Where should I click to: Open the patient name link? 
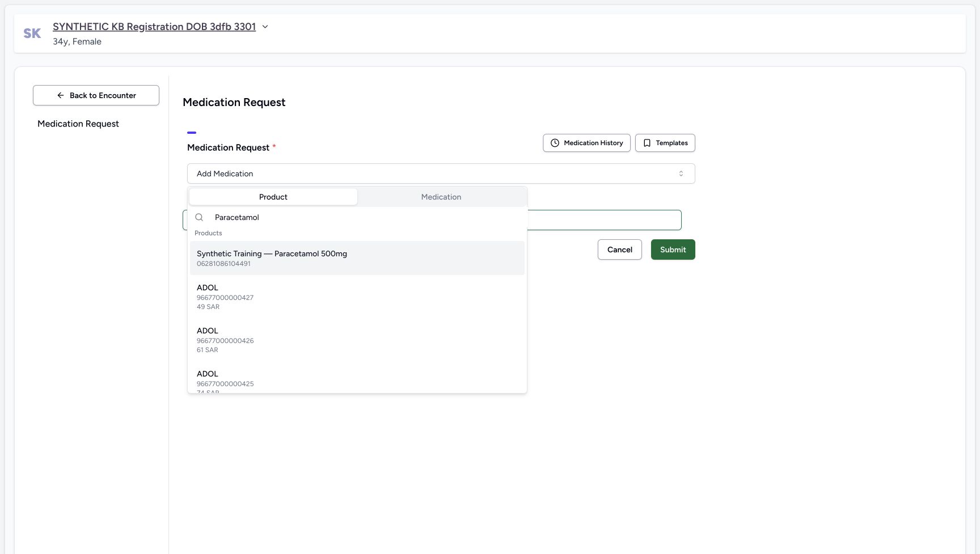pos(154,27)
